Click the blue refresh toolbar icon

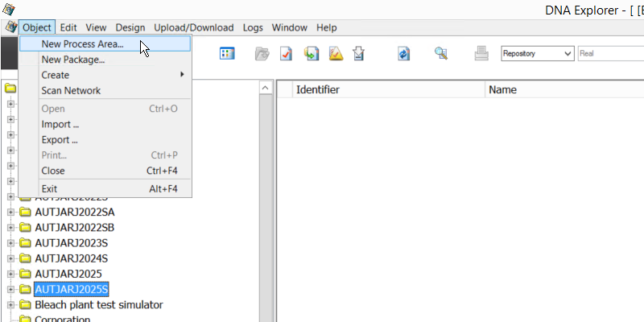(x=403, y=54)
